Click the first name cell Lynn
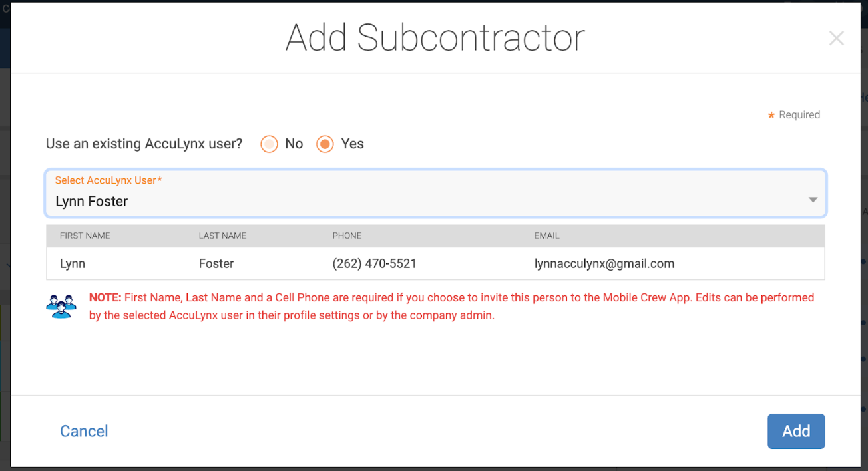 click(73, 264)
